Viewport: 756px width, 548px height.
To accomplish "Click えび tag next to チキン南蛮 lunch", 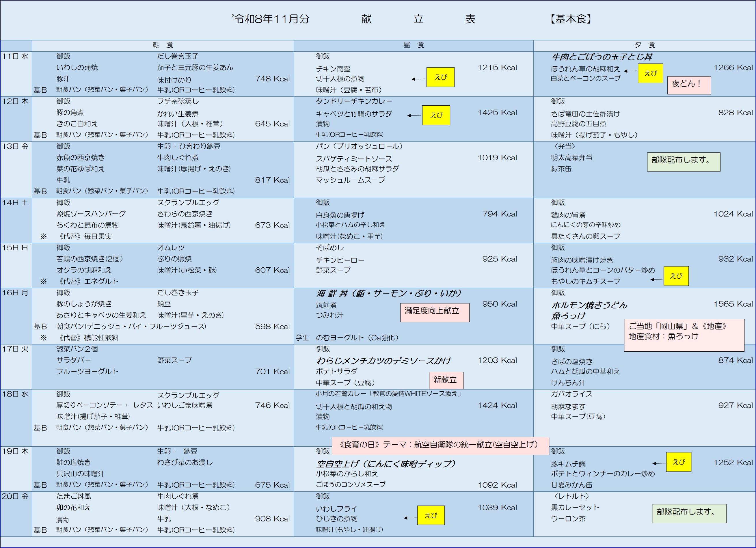I will 440,77.
